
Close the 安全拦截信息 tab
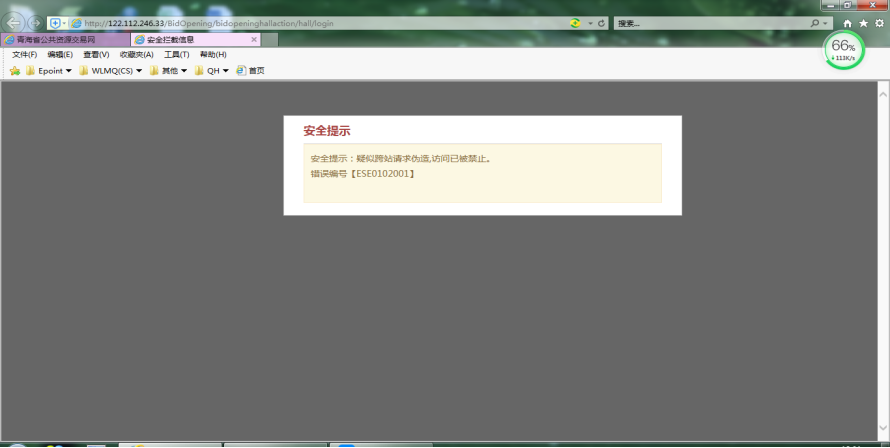(x=254, y=40)
